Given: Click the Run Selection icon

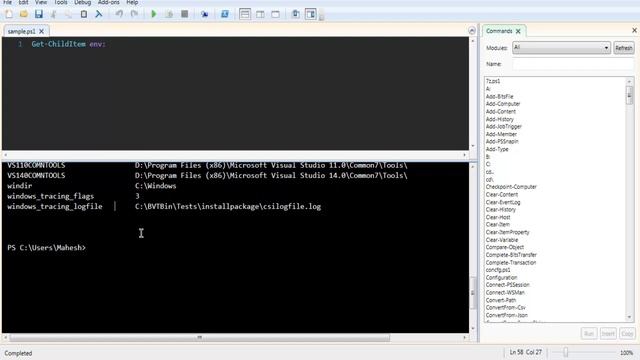Looking at the screenshot, I should 169,14.
